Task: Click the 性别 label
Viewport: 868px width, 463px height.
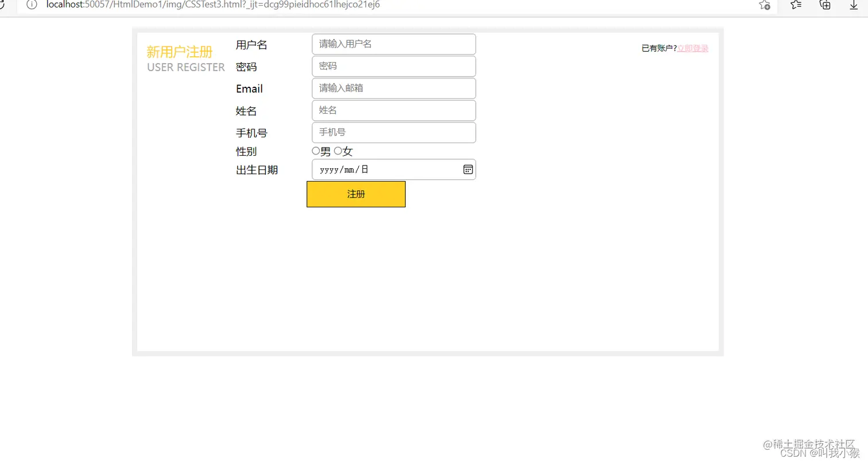Action: [x=246, y=152]
